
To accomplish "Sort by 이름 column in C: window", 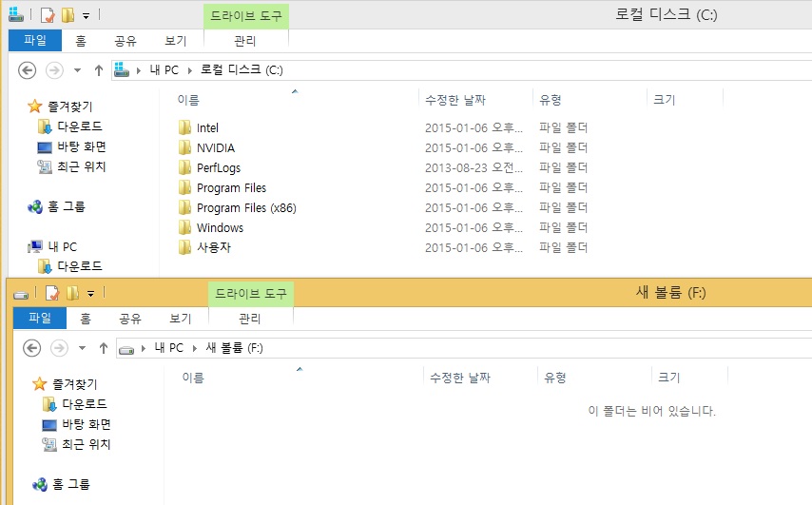I will point(188,100).
